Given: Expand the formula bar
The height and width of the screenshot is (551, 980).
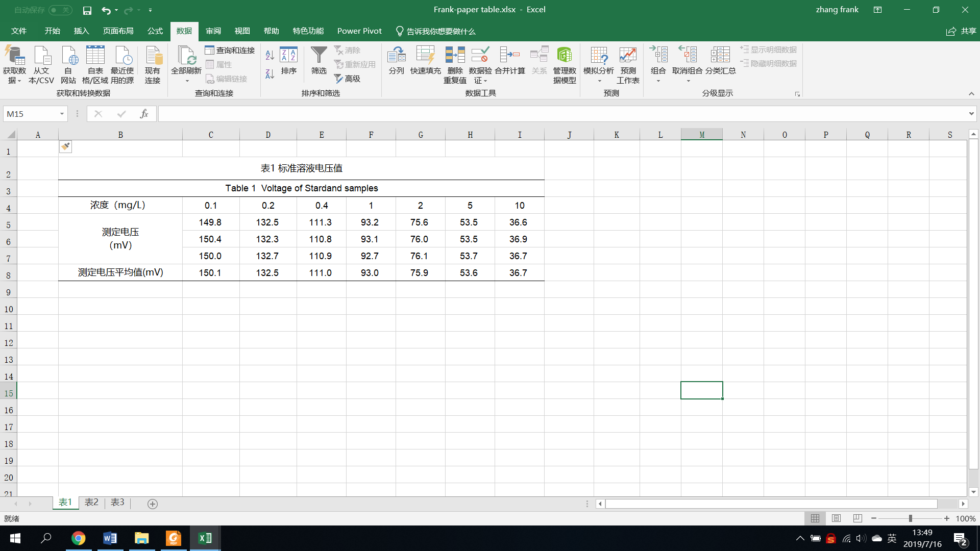Looking at the screenshot, I should point(971,114).
